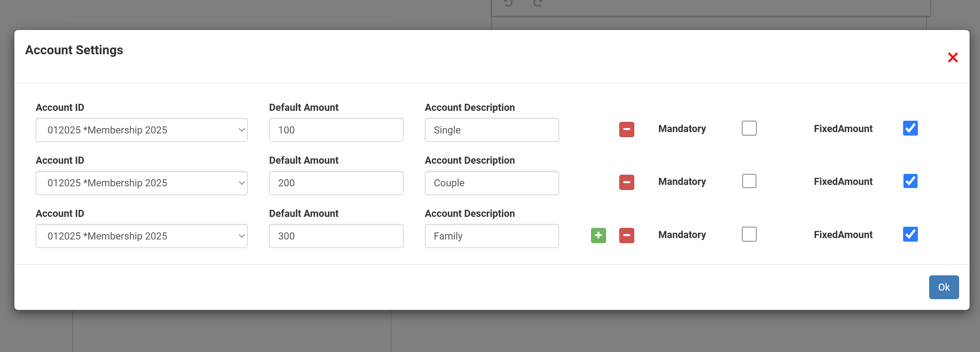Click Default Amount field showing 300

point(336,236)
